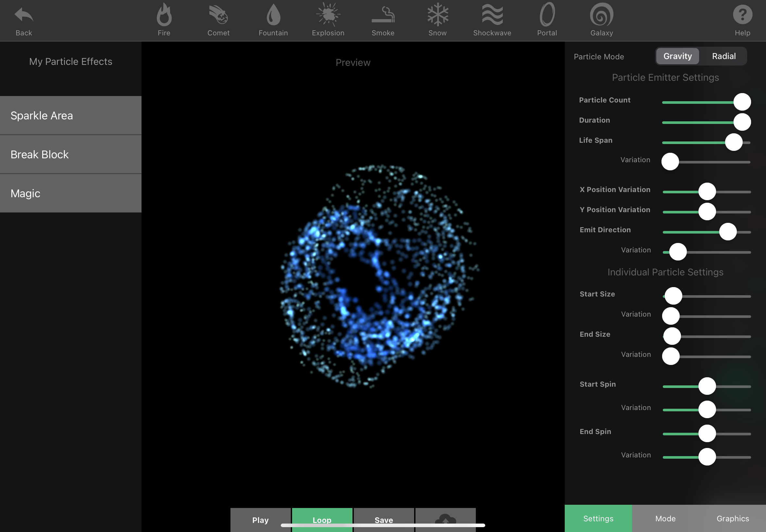Click the particle effect in Preview

379,276
